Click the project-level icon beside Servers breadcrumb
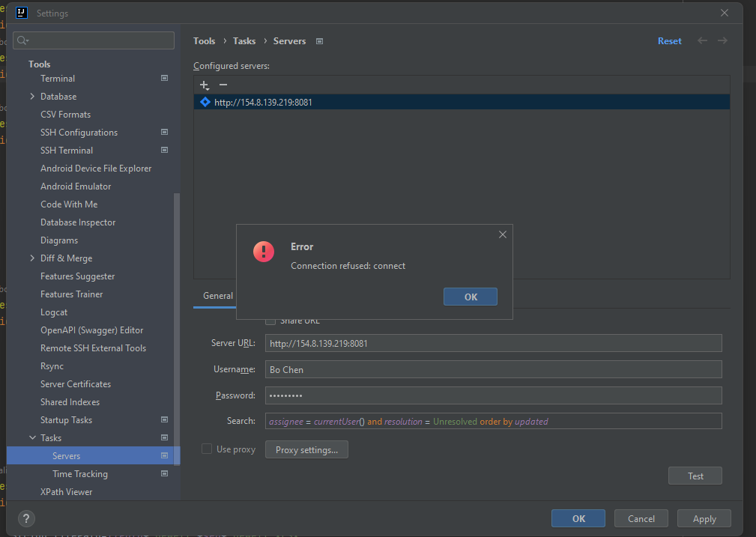The image size is (756, 537). (319, 41)
